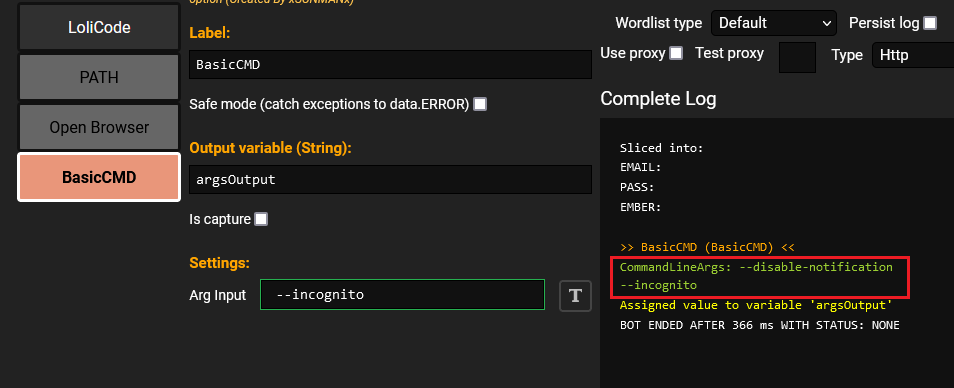Click 'CommandLineArgs: --disable-notification' log line
The height and width of the screenshot is (388, 954).
(756, 267)
